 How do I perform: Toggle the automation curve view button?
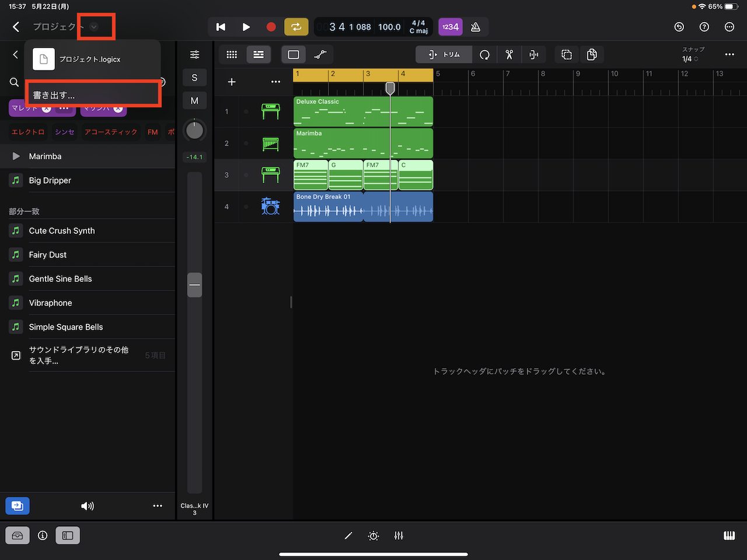tap(320, 54)
